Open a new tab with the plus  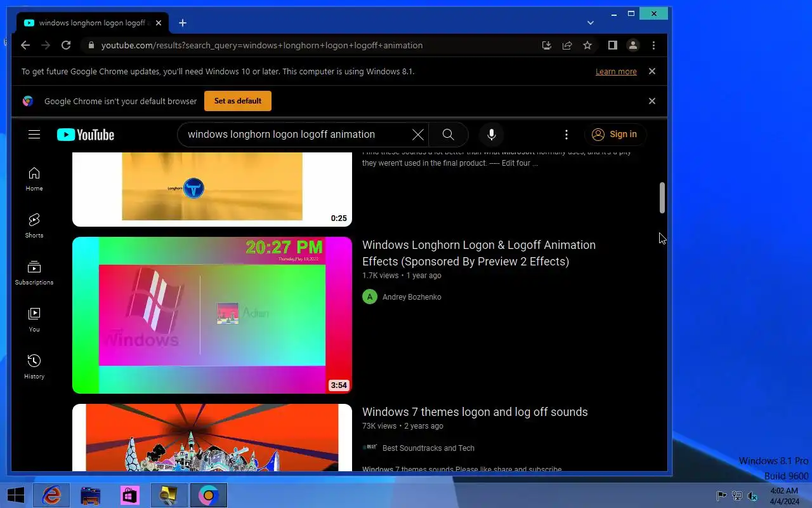(183, 23)
